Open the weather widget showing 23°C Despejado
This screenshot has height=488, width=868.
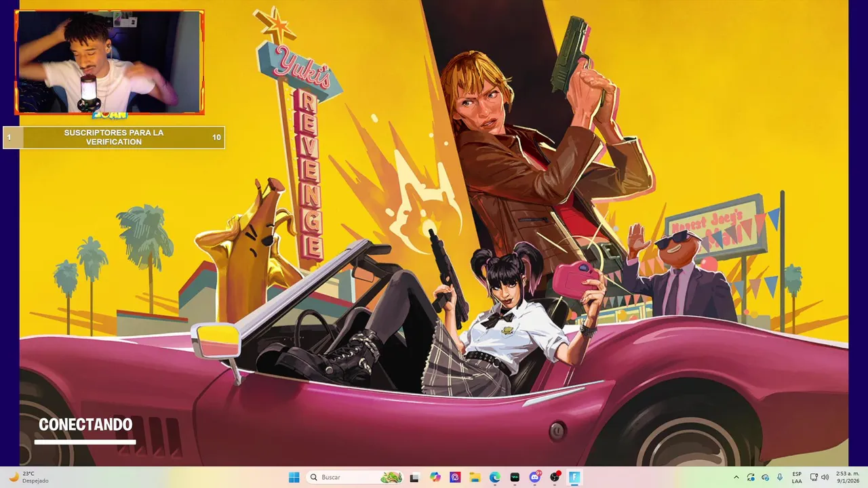(28, 477)
